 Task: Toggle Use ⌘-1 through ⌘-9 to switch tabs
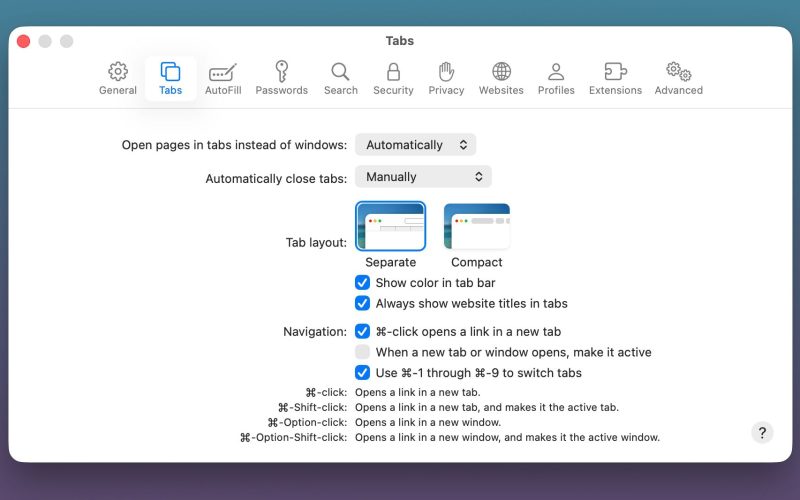pos(362,373)
